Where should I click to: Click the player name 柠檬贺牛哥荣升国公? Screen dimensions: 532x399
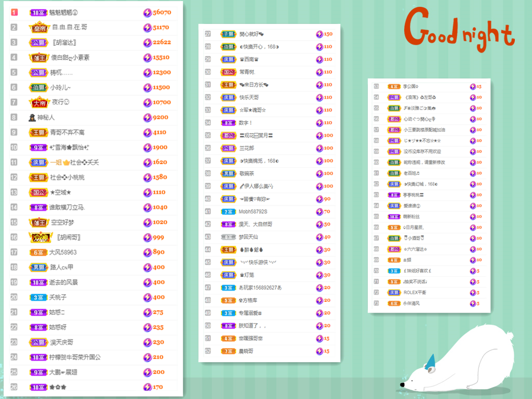[x=75, y=357]
